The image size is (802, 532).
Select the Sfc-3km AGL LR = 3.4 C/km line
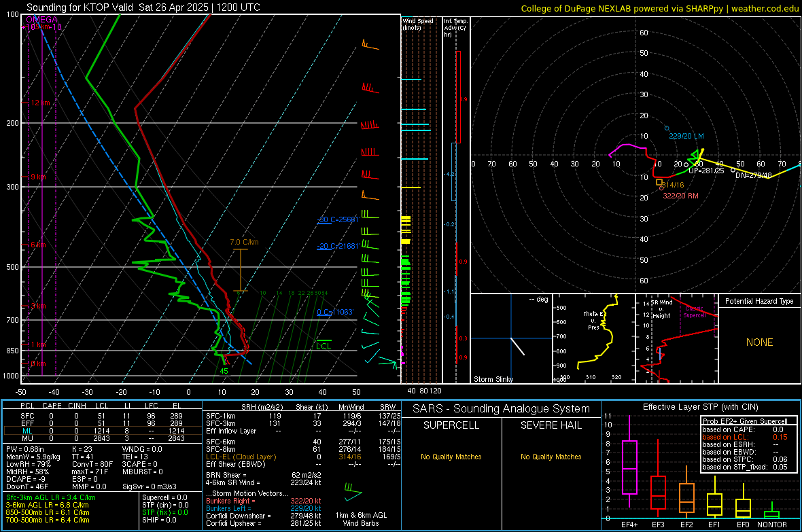click(x=51, y=497)
